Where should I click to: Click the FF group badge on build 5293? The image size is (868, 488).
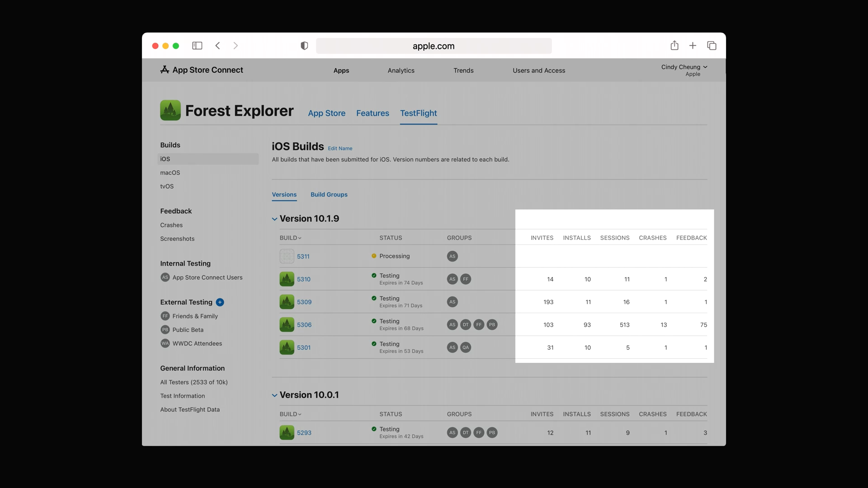pyautogui.click(x=479, y=432)
